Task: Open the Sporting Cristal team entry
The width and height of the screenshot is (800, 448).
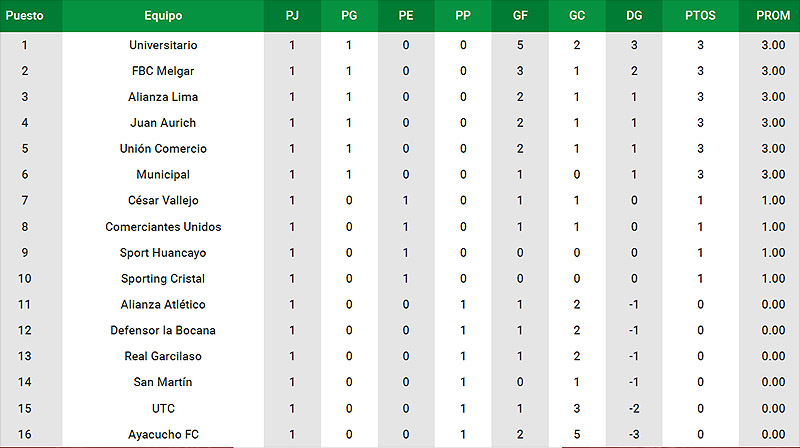Action: pos(163,279)
